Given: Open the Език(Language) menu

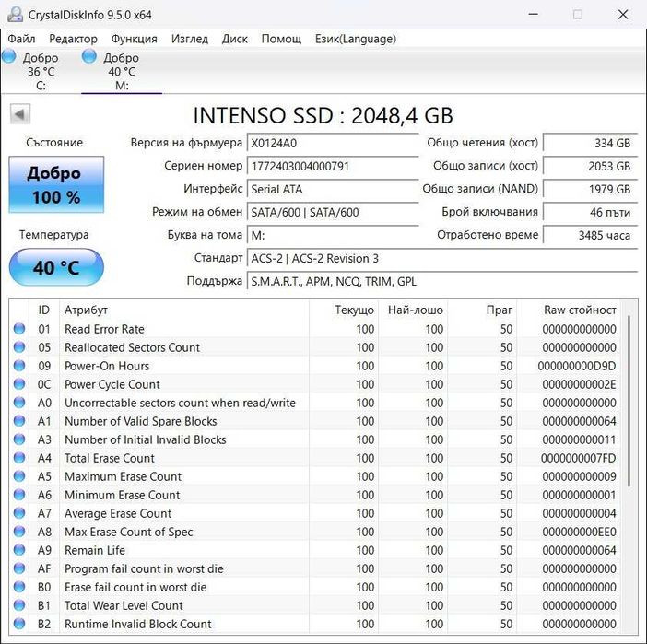Looking at the screenshot, I should pyautogui.click(x=355, y=39).
